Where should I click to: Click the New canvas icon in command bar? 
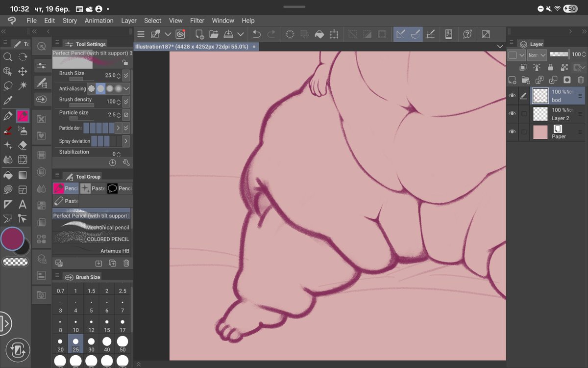pyautogui.click(x=199, y=34)
